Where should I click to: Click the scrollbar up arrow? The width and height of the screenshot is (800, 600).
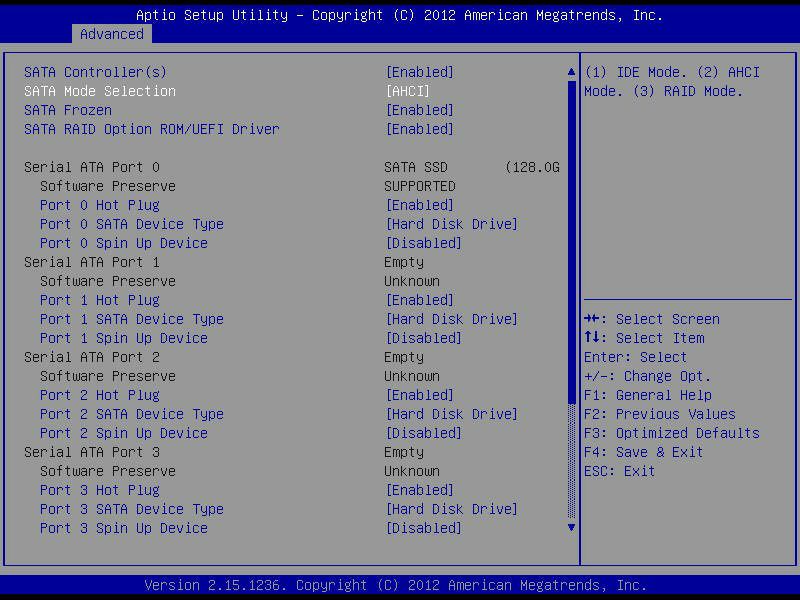pyautogui.click(x=571, y=72)
